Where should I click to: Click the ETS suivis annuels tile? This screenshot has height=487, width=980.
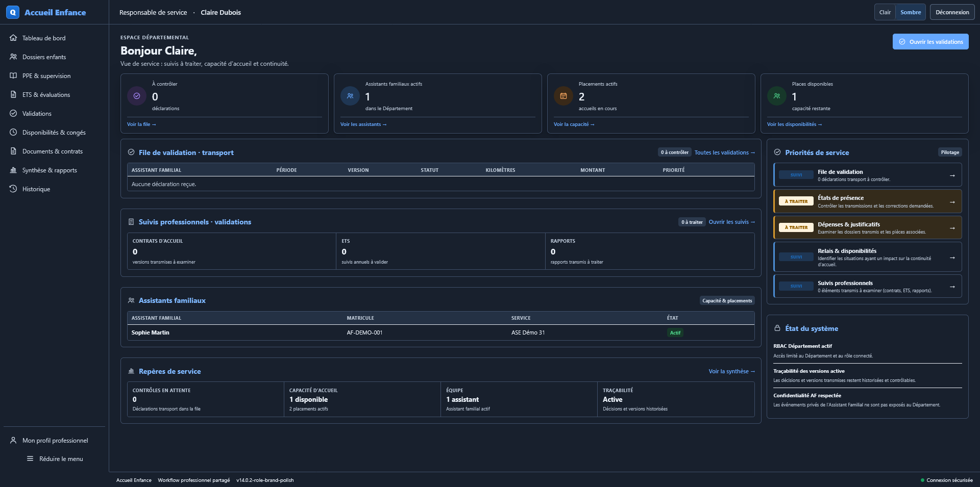pyautogui.click(x=440, y=251)
